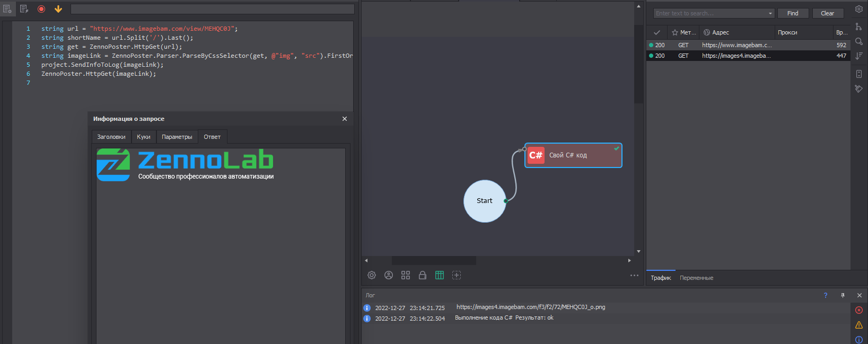Viewport: 868px width, 344px height.
Task: Click the Вр... time column header
Action: (842, 32)
